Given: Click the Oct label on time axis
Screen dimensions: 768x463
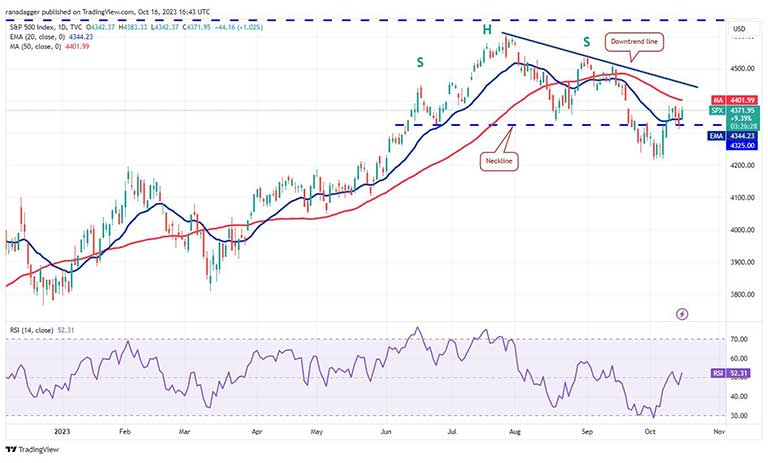Looking at the screenshot, I should tap(650, 432).
